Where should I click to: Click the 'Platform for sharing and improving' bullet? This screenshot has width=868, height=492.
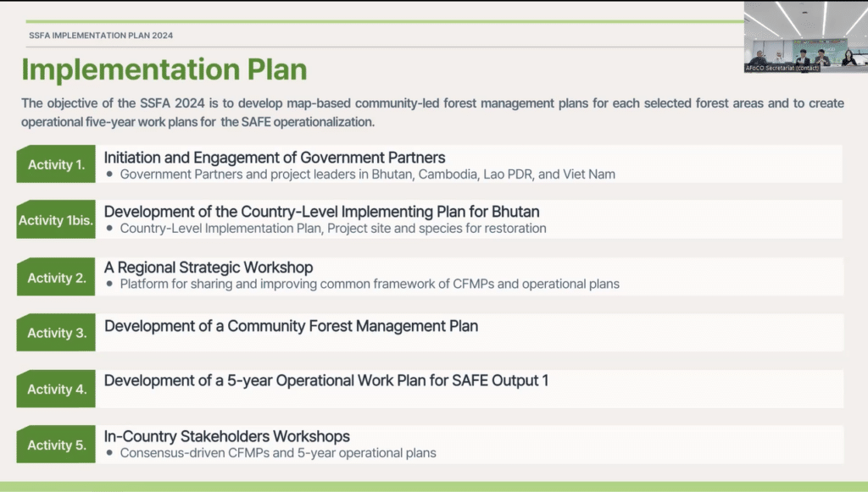tap(369, 285)
